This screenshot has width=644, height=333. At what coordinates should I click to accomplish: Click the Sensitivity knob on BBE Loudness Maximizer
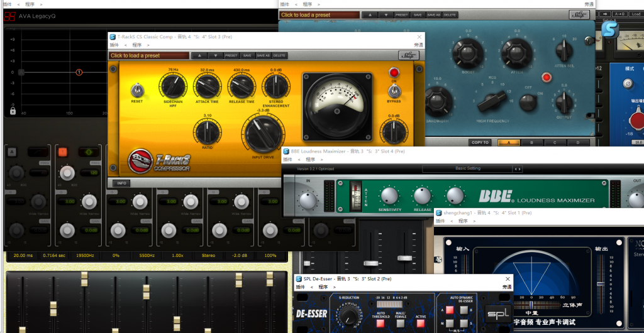coord(390,196)
